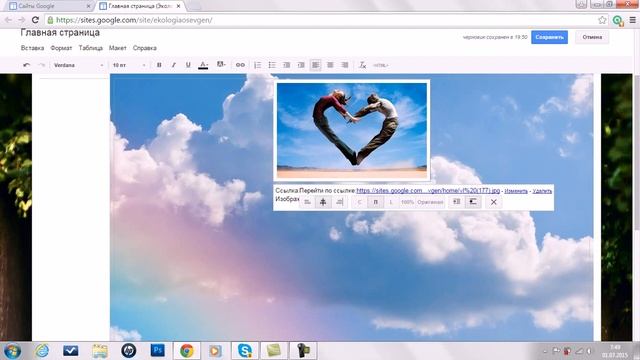This screenshot has height=360, width=640.
Task: Open the Формат menu
Action: coord(61,48)
